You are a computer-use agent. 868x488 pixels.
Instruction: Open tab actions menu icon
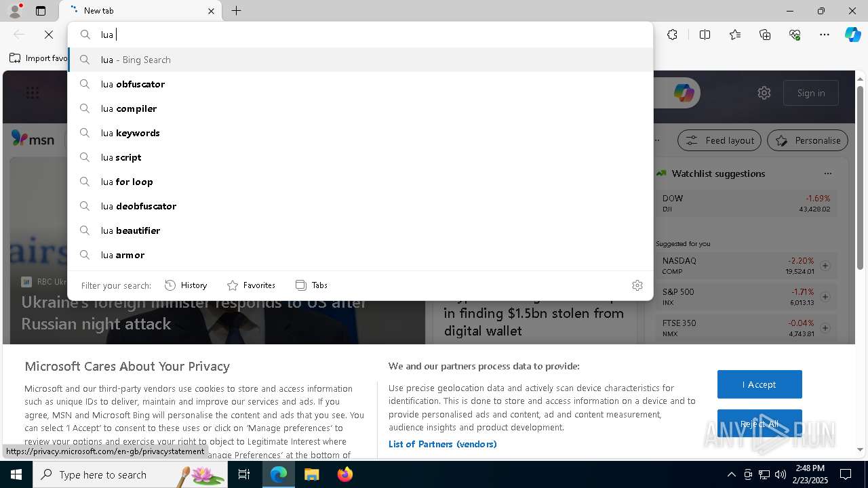point(41,11)
